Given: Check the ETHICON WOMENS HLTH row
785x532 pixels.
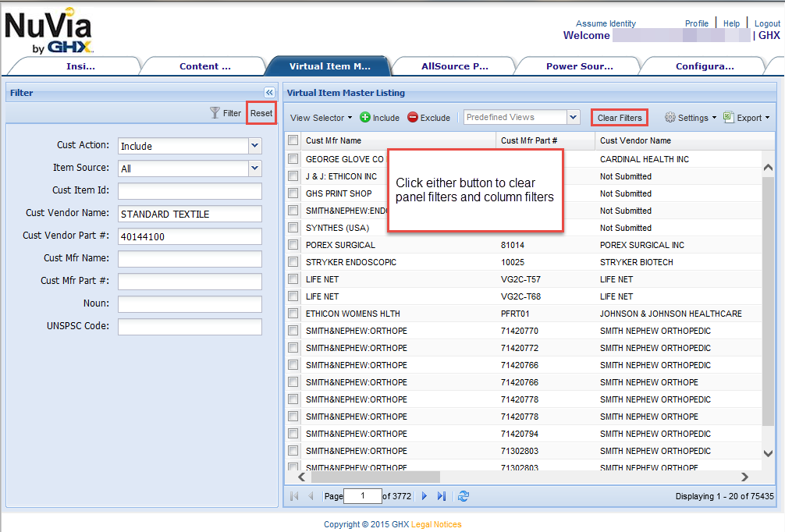Looking at the screenshot, I should click(293, 314).
